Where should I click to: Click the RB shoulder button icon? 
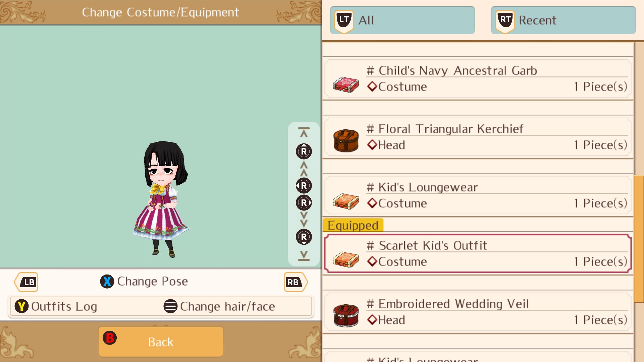pyautogui.click(x=295, y=282)
